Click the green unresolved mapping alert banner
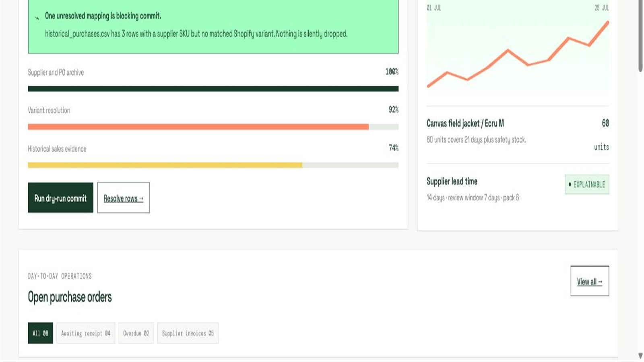The height and width of the screenshot is (362, 644). tap(213, 26)
